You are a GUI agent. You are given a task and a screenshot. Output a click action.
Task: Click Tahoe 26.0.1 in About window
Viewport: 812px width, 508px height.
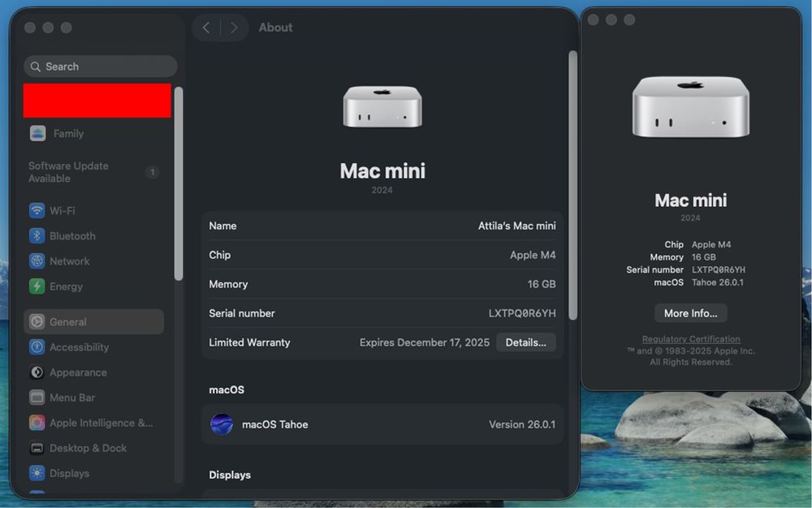(718, 282)
